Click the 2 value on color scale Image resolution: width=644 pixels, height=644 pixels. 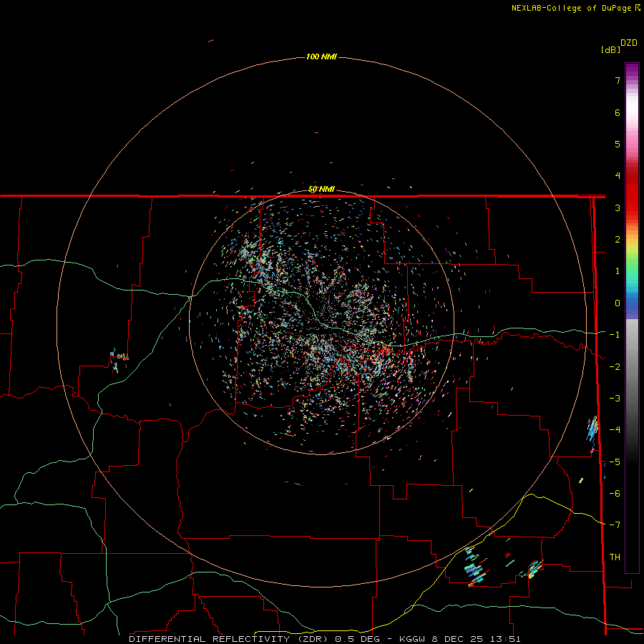(618, 240)
